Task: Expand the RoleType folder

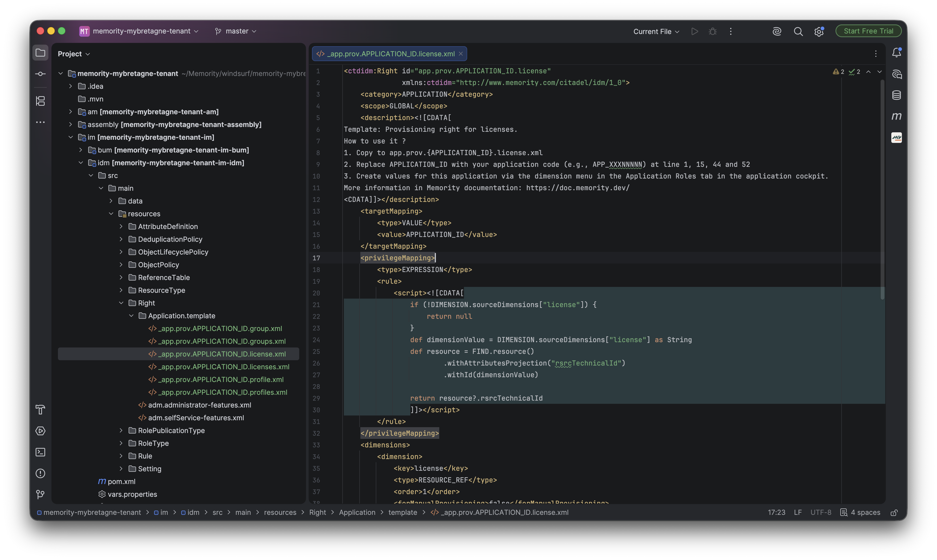Action: pos(121,443)
